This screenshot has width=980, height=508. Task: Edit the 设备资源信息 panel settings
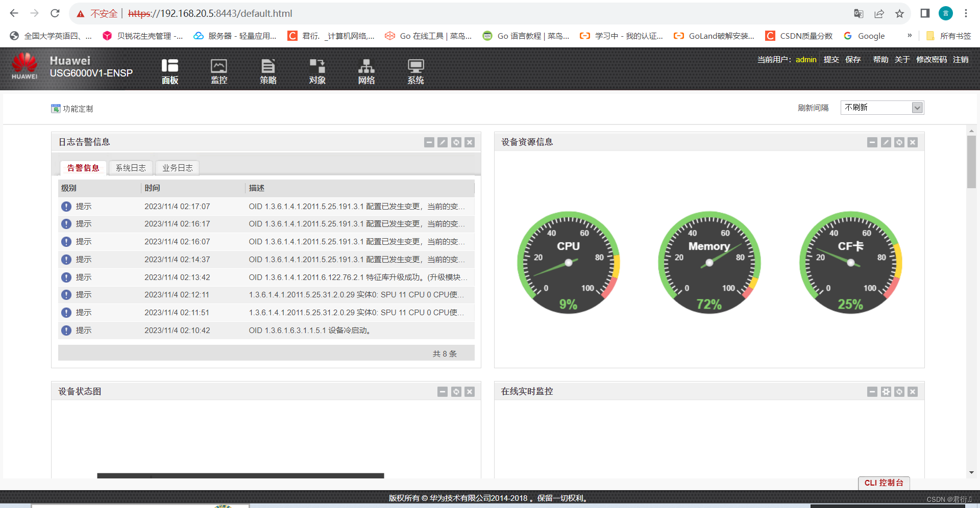(886, 142)
